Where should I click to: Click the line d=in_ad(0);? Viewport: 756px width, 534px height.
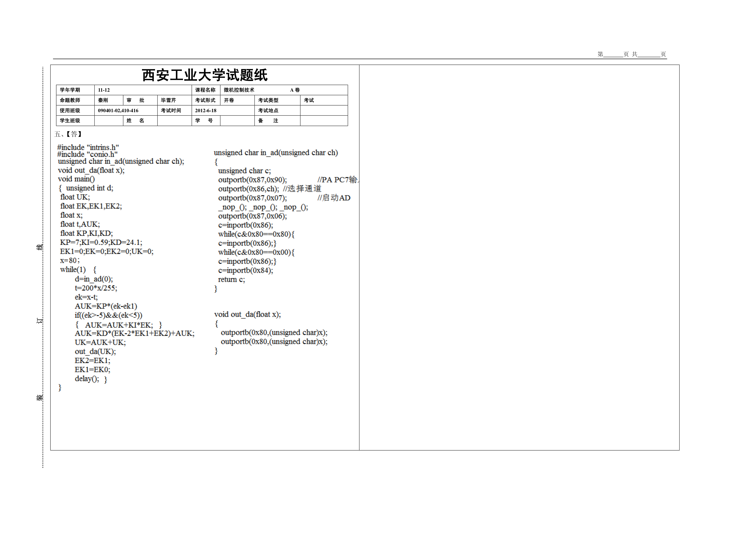(x=94, y=279)
